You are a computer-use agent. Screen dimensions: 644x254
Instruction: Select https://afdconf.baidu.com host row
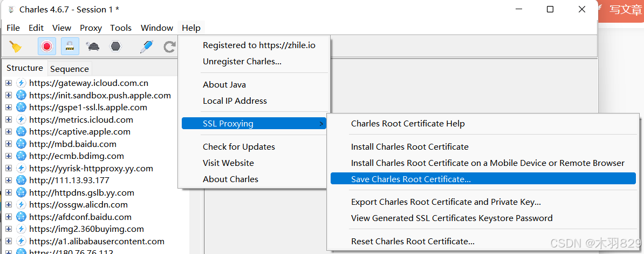coord(80,217)
